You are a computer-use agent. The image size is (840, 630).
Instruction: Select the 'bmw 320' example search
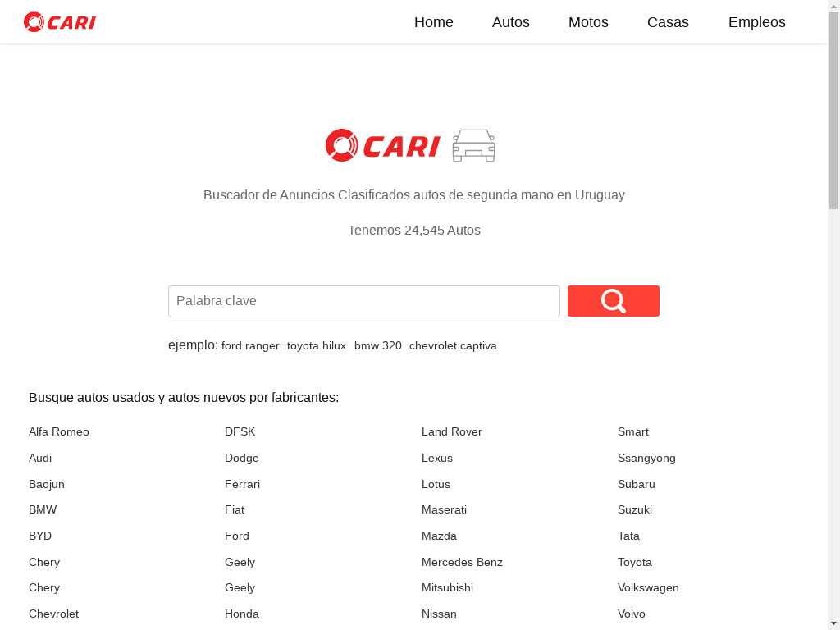click(x=377, y=346)
